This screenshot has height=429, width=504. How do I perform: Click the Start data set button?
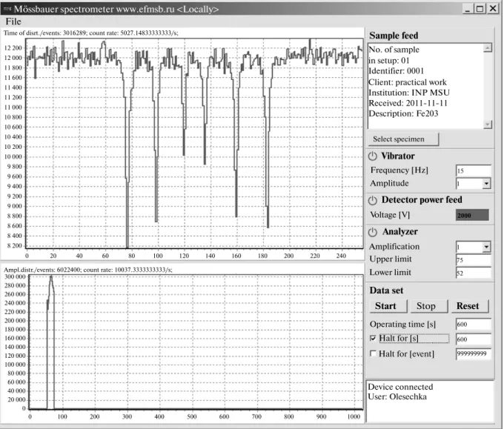click(x=388, y=306)
